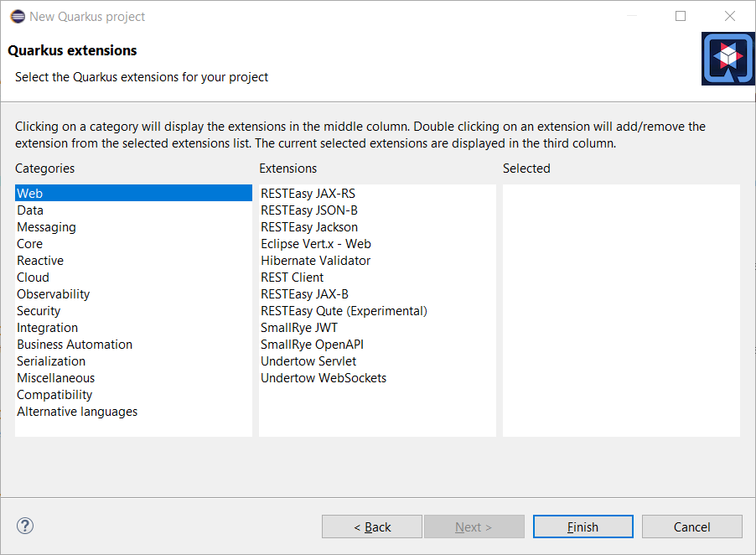
Task: Click inside the empty Selected list
Action: [x=620, y=310]
